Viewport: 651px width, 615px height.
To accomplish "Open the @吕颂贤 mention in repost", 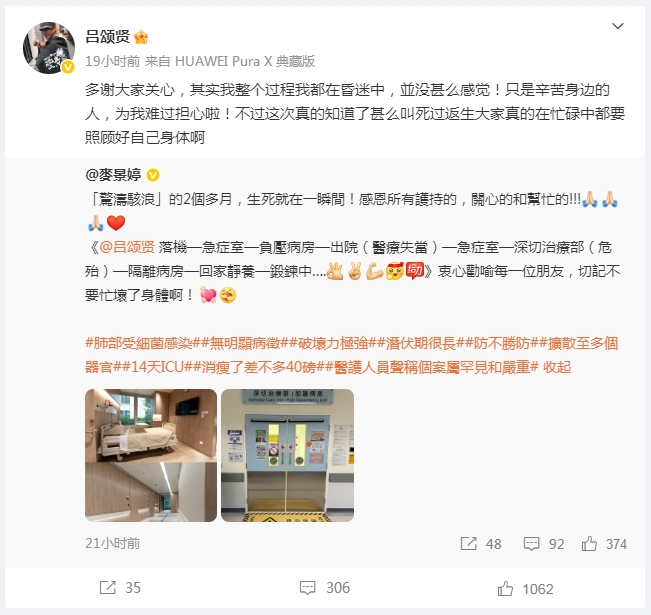I will click(x=127, y=247).
